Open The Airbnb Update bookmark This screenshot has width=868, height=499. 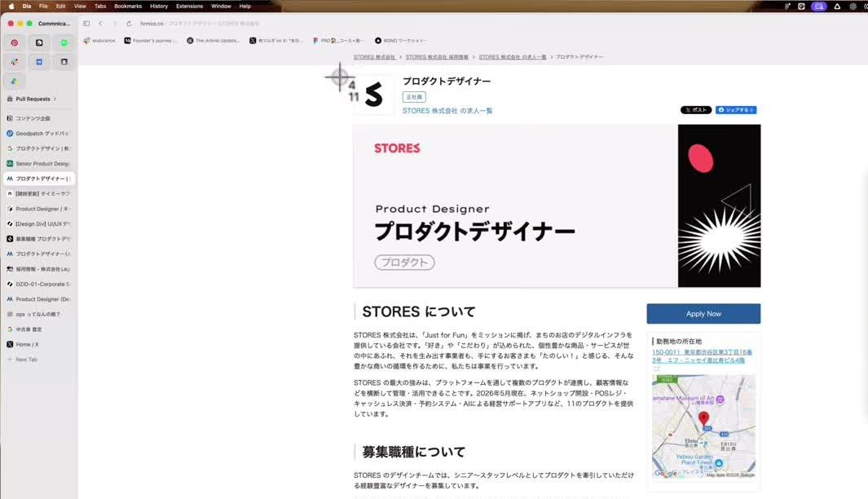tap(213, 41)
